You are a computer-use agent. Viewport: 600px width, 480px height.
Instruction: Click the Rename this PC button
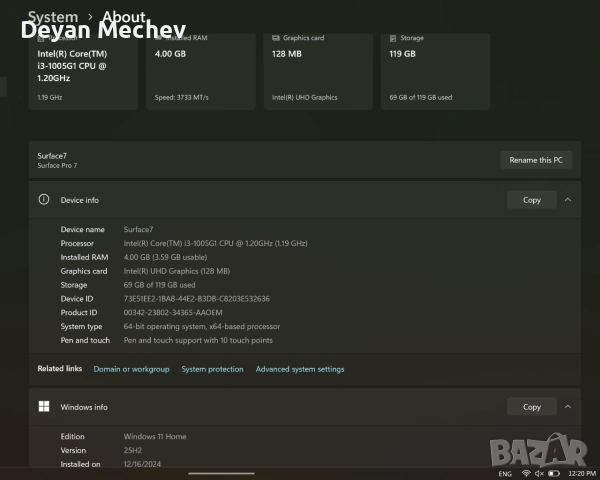click(x=536, y=160)
